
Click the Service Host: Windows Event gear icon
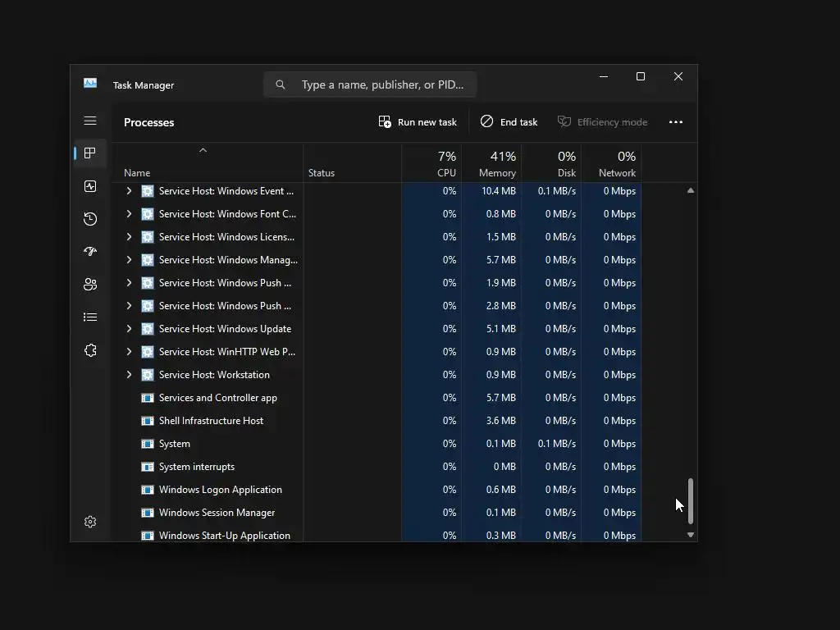(148, 190)
